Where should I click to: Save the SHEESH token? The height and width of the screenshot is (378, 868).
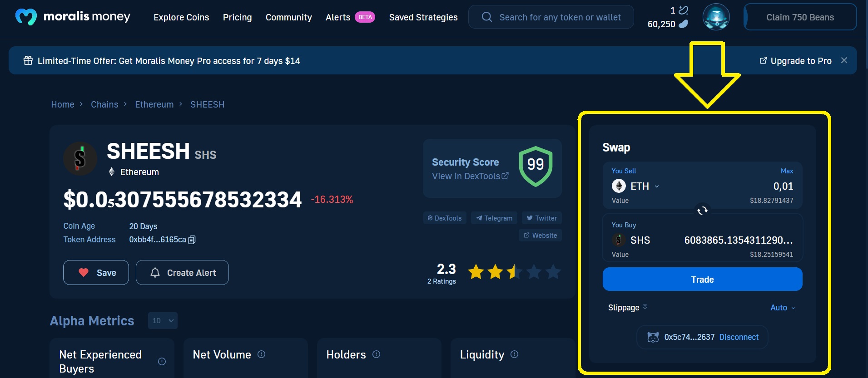point(96,272)
